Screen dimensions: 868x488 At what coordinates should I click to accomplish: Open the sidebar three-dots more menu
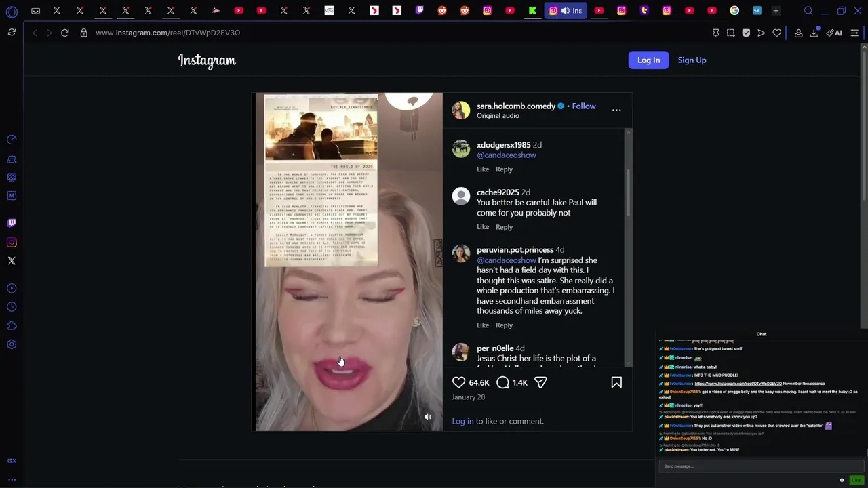[12, 480]
